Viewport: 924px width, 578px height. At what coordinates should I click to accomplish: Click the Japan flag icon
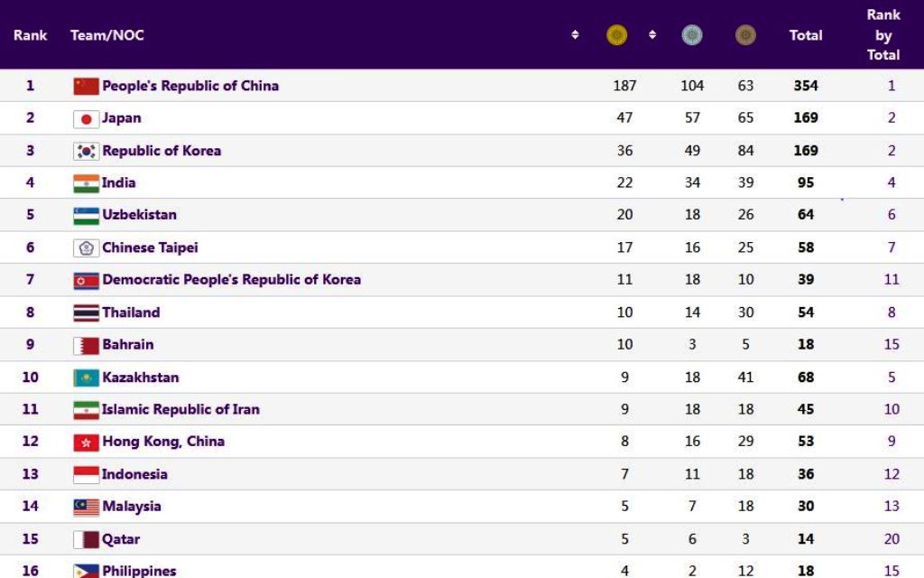[x=86, y=119]
